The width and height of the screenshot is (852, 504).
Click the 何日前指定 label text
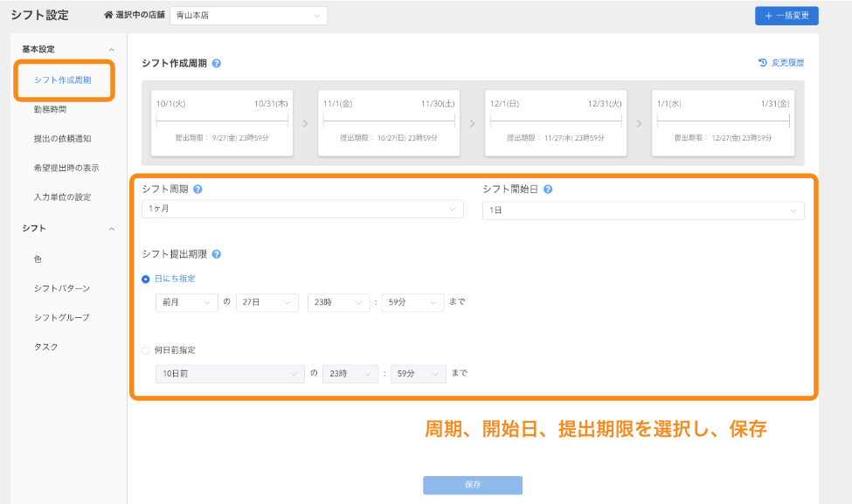(x=175, y=350)
